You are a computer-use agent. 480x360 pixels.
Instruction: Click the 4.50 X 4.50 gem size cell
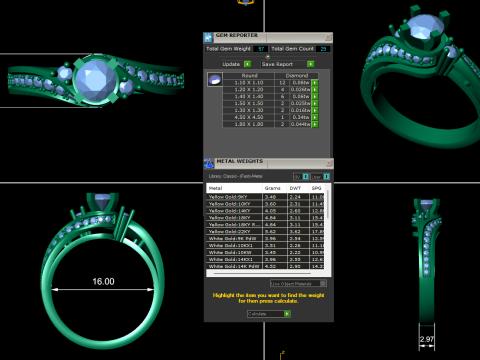(249, 117)
